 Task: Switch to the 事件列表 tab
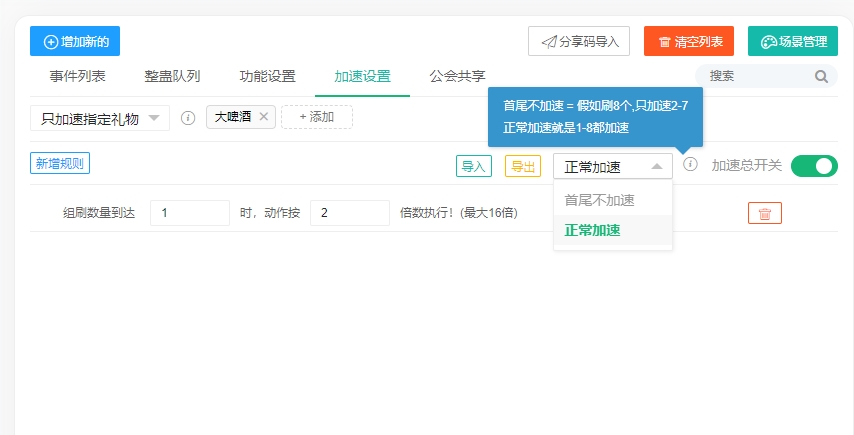(77, 76)
